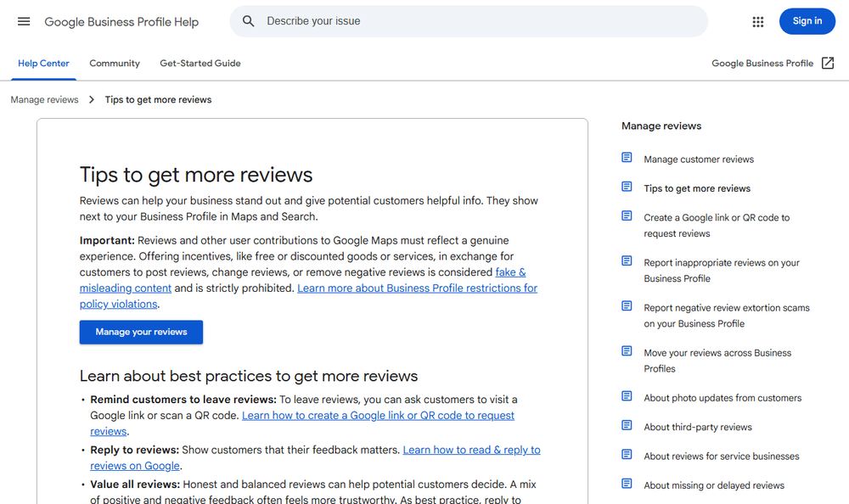Click the Learn about best practices heading
Screen dimensions: 849x504
(x=249, y=376)
